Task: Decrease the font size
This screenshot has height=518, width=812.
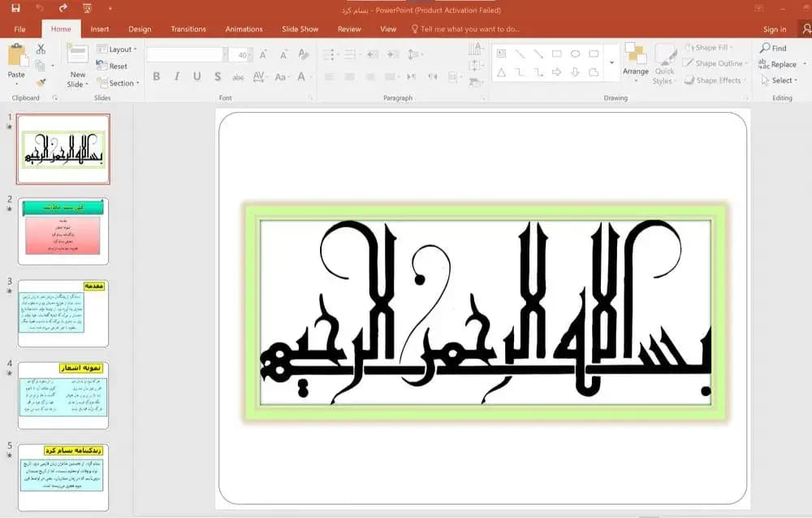Action: (x=283, y=54)
